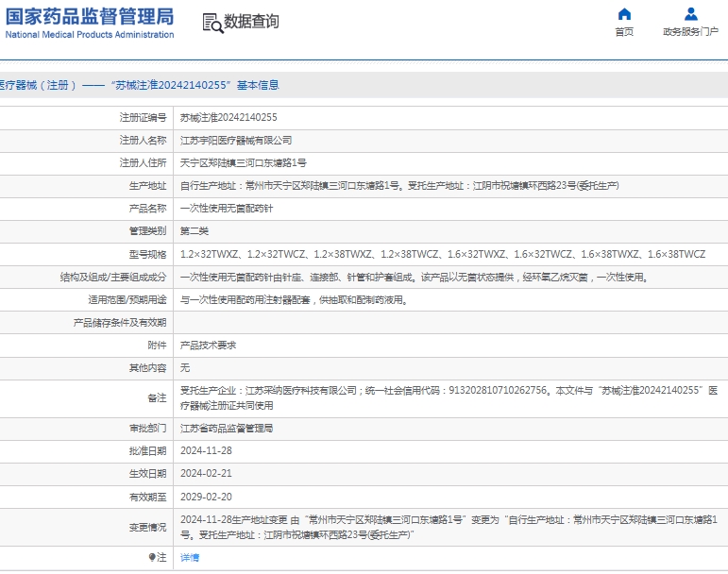The image size is (728, 574).
Task: Select the 型号规格 model specification value
Action: tap(443, 254)
